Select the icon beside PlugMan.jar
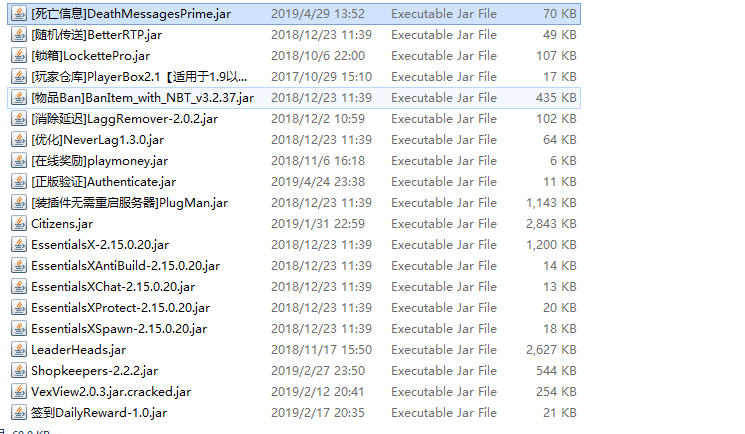The width and height of the screenshot is (745, 434). 19,203
